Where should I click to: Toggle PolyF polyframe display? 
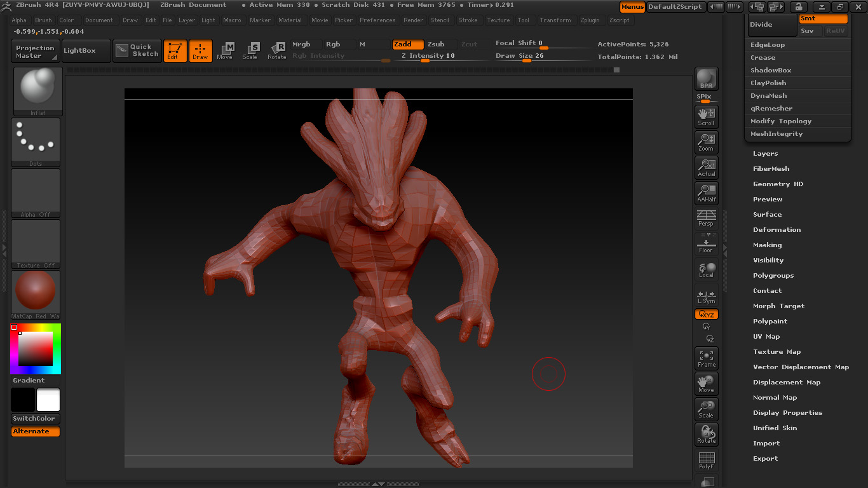click(x=706, y=460)
